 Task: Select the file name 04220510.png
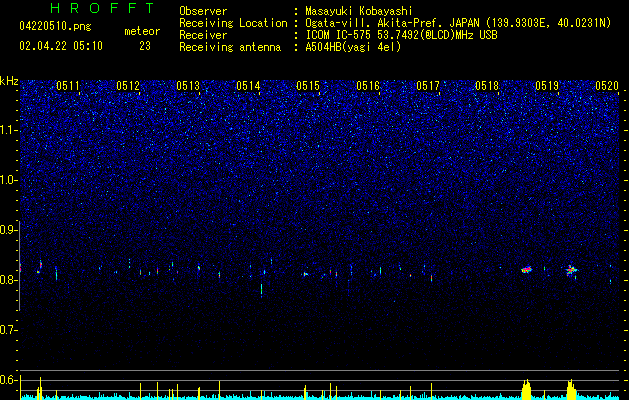tap(55, 27)
